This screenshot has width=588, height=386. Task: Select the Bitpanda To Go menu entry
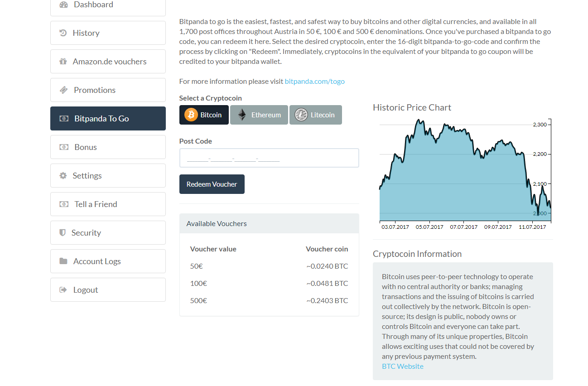(x=108, y=119)
